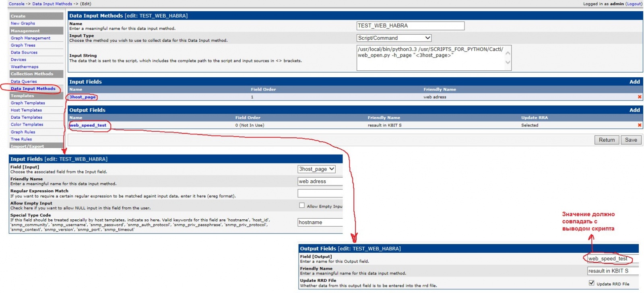Add a new output field

tap(634, 110)
